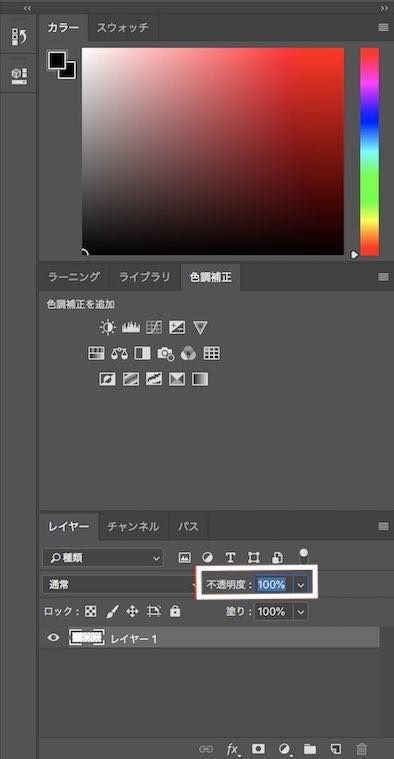
Task: Add a Threshold adjustment
Action: (x=154, y=379)
